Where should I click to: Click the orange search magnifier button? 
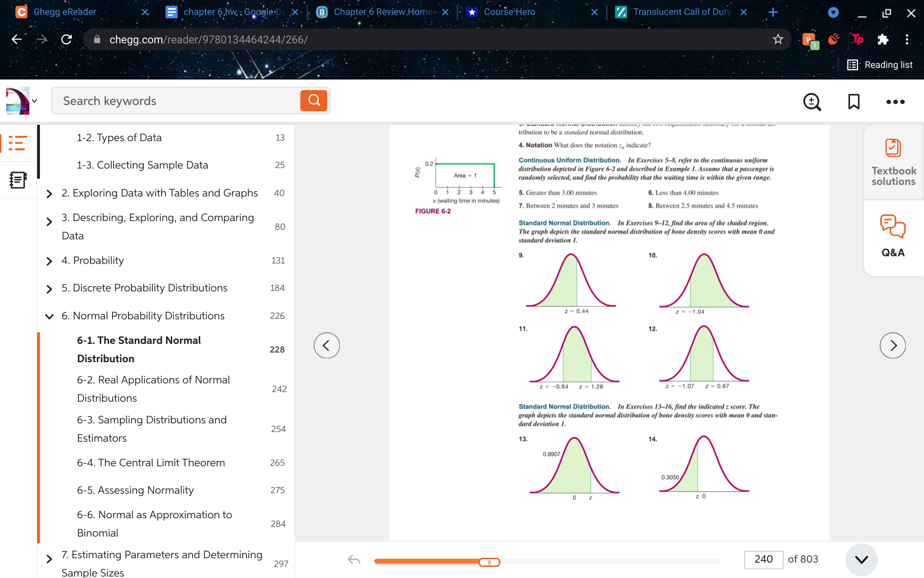point(314,101)
